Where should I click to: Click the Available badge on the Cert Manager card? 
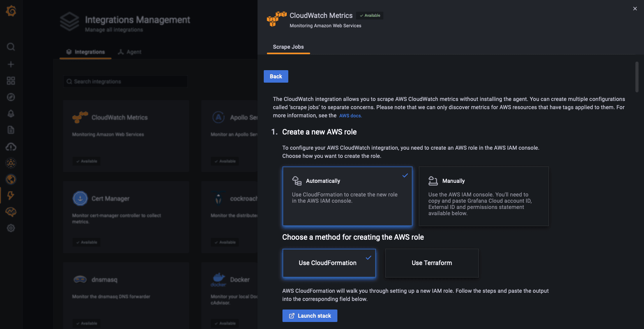[86, 242]
